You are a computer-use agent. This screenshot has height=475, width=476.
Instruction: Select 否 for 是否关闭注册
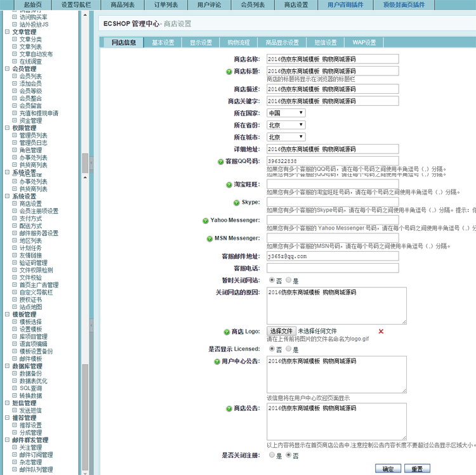288,455
